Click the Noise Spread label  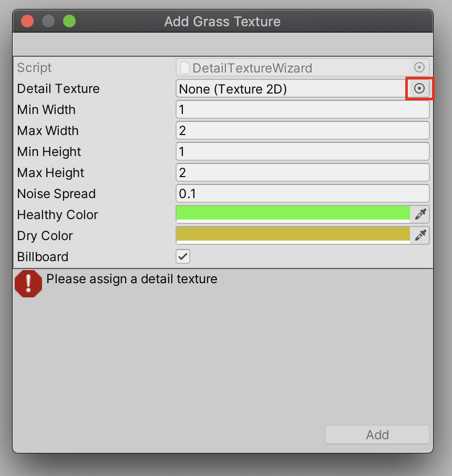(x=56, y=194)
